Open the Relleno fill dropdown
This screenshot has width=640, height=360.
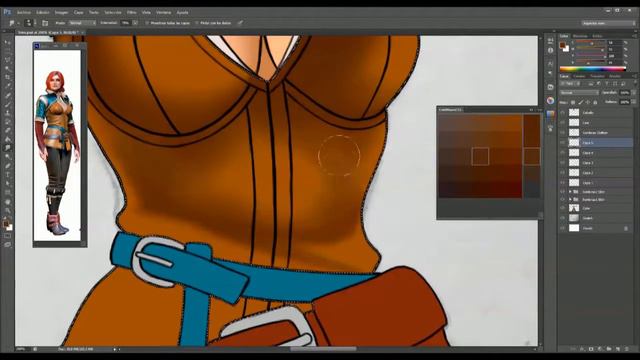634,102
